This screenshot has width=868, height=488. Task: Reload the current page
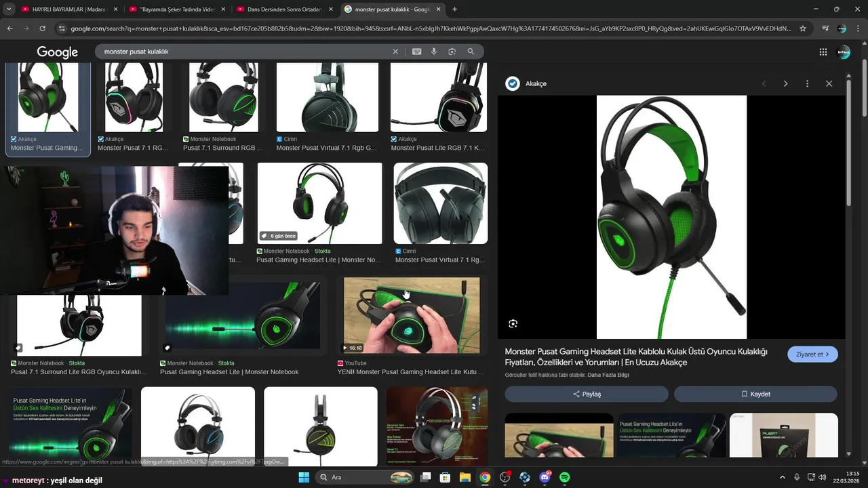(x=42, y=28)
